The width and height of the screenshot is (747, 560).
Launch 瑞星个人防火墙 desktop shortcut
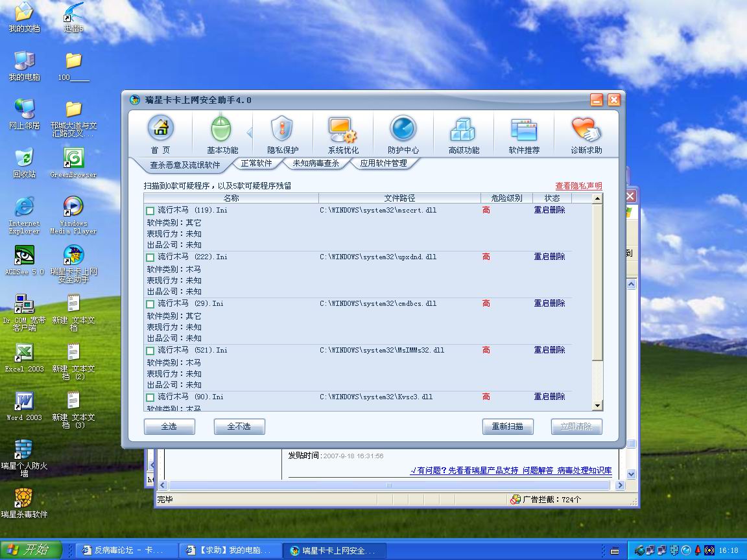pos(24,459)
